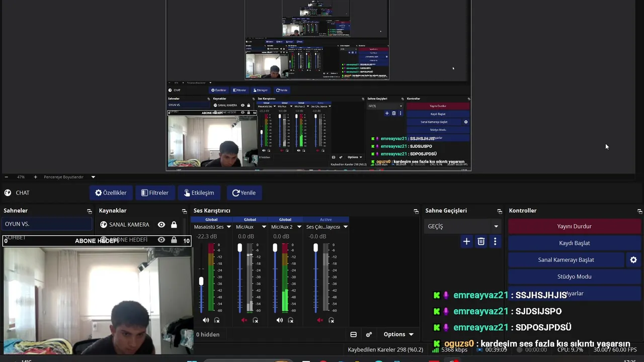Open Mic/Aux channel dropdown arrow
644x362 pixels.
point(264,227)
